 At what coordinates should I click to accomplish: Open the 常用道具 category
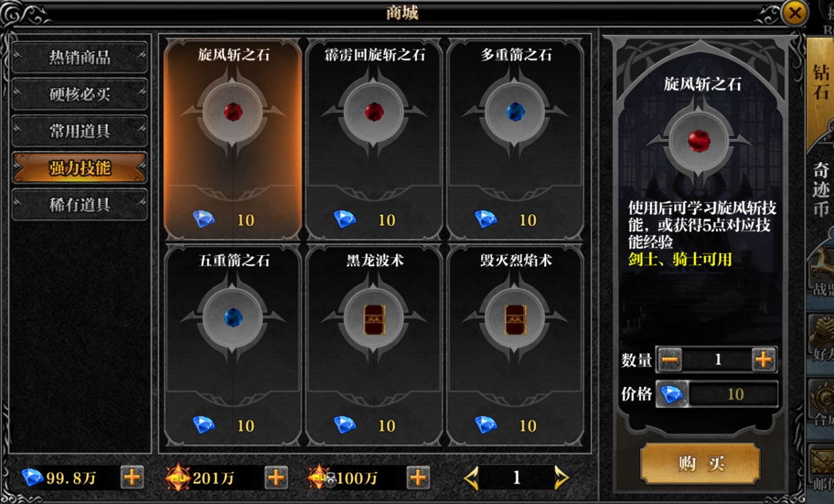tap(80, 131)
